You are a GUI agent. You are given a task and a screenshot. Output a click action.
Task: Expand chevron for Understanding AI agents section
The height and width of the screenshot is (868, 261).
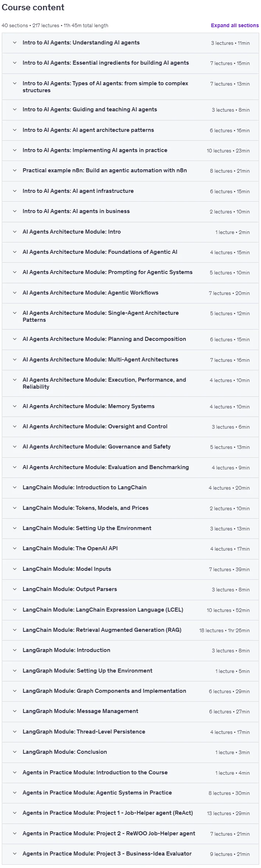click(x=15, y=43)
